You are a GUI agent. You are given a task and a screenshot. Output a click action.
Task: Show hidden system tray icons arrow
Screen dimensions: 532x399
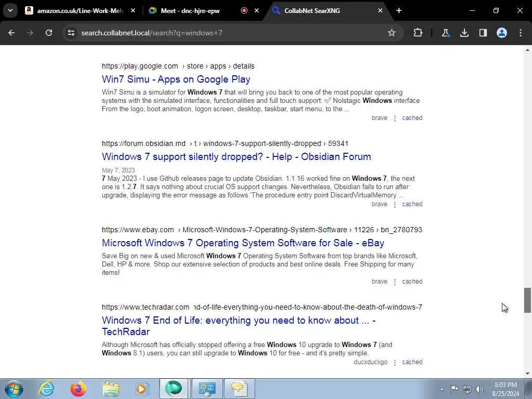click(442, 389)
